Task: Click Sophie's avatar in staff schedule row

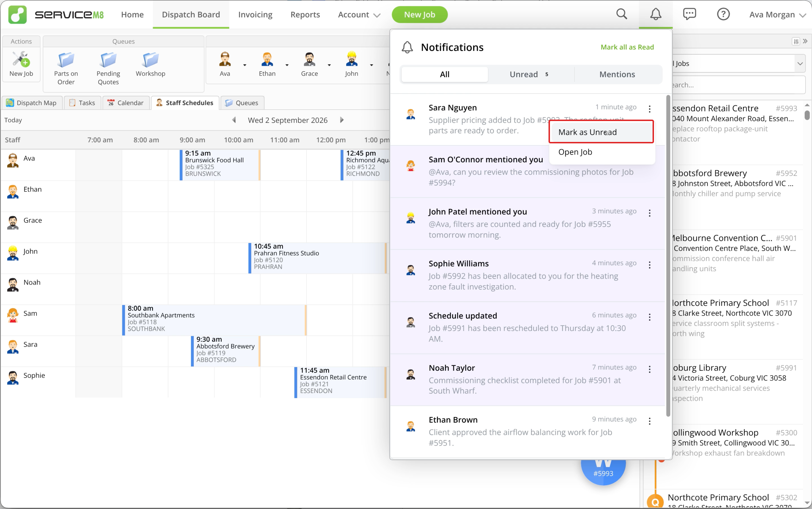Action: pos(13,377)
